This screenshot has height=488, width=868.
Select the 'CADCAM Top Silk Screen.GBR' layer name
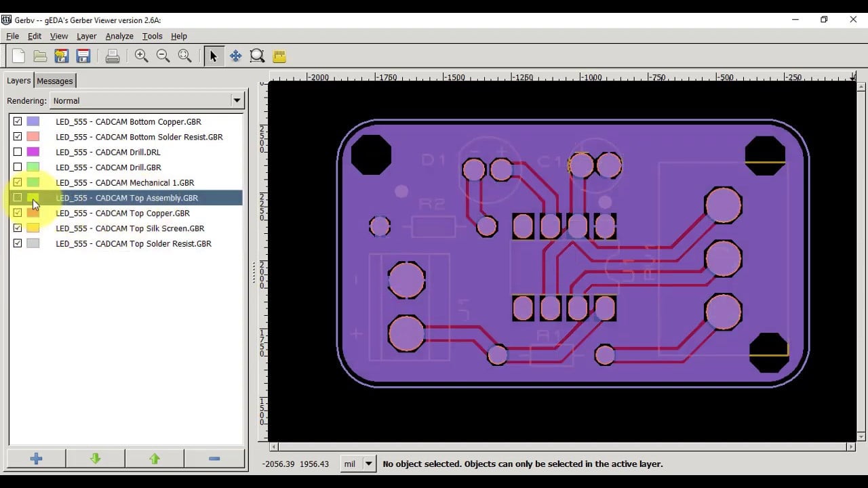click(x=130, y=228)
